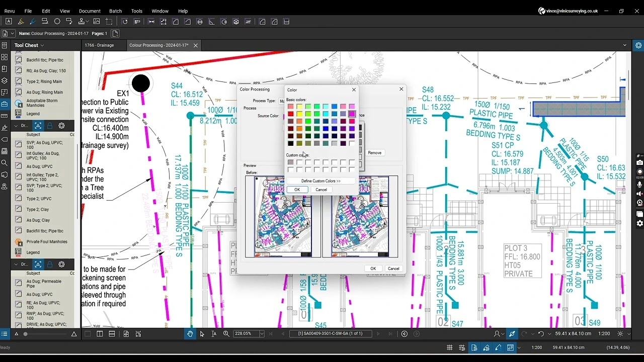
Task: Open the zoom percentage dropdown
Action: pyautogui.click(x=262, y=334)
